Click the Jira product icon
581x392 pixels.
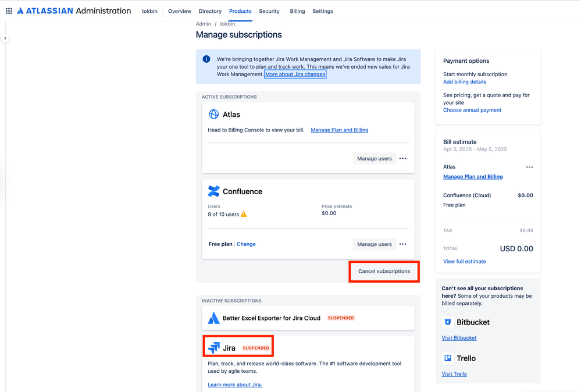click(x=213, y=348)
